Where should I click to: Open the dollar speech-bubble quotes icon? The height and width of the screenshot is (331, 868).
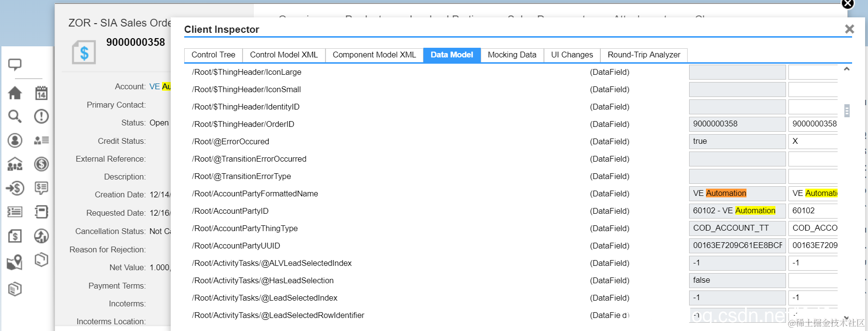coord(41,188)
